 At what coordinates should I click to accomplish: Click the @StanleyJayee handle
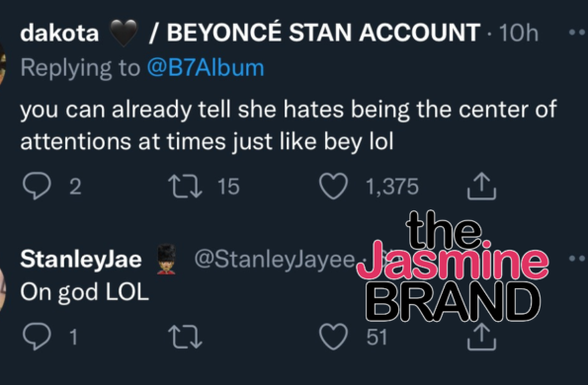274,260
